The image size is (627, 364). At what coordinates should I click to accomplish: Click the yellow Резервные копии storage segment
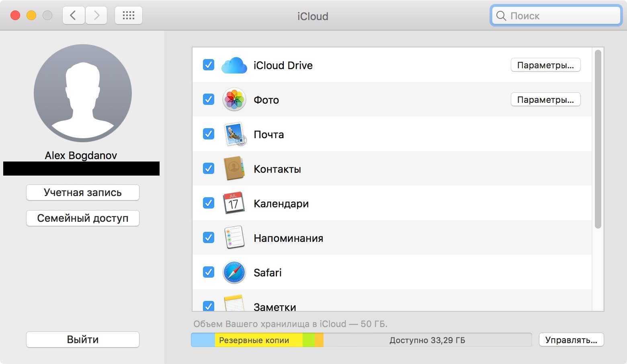[x=257, y=340]
